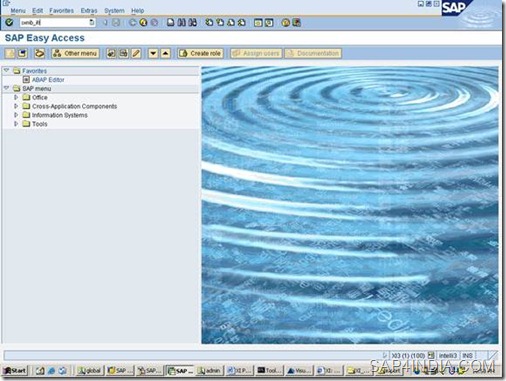Viewport: 506px width, 381px height.
Task: Click the Customize Local Layout icon
Action: pos(296,23)
